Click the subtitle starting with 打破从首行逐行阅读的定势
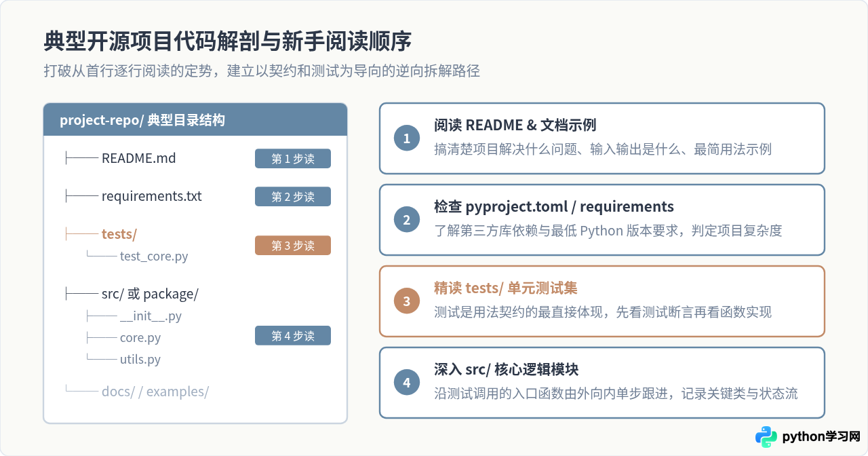This screenshot has height=456, width=868. click(x=262, y=71)
